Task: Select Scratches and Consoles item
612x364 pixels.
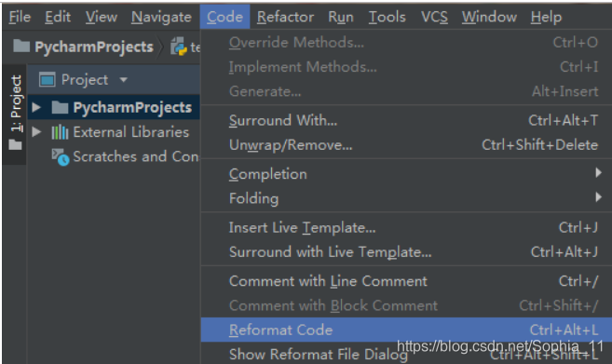Action: [x=136, y=156]
